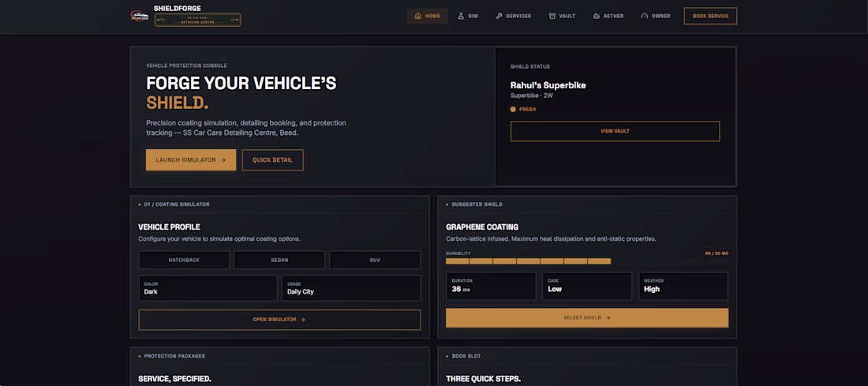Click the 'Service, Specified.' heading

click(174, 380)
